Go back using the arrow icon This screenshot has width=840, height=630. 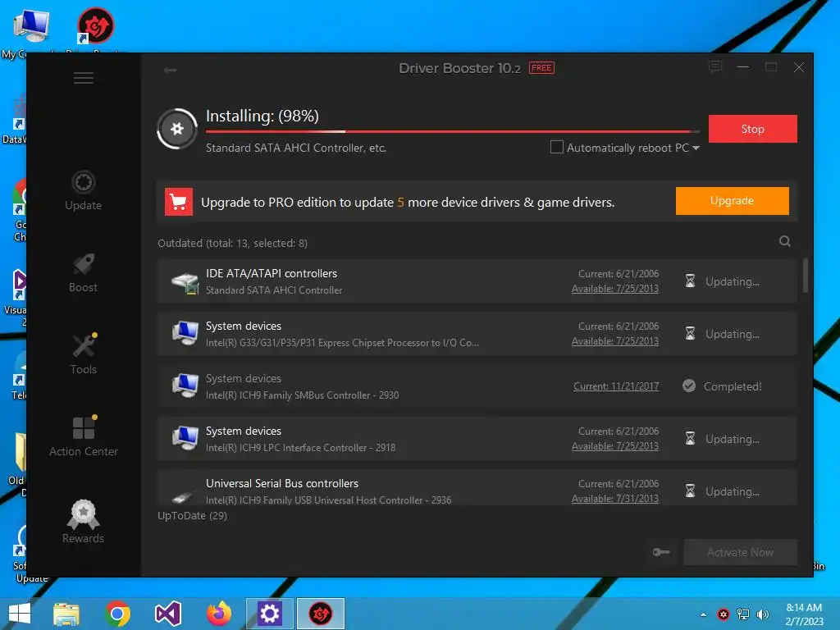tap(170, 70)
